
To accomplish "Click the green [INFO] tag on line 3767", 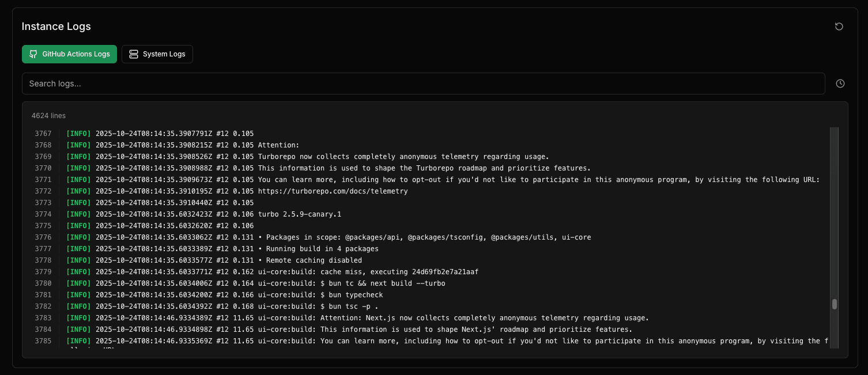I will 78,133.
